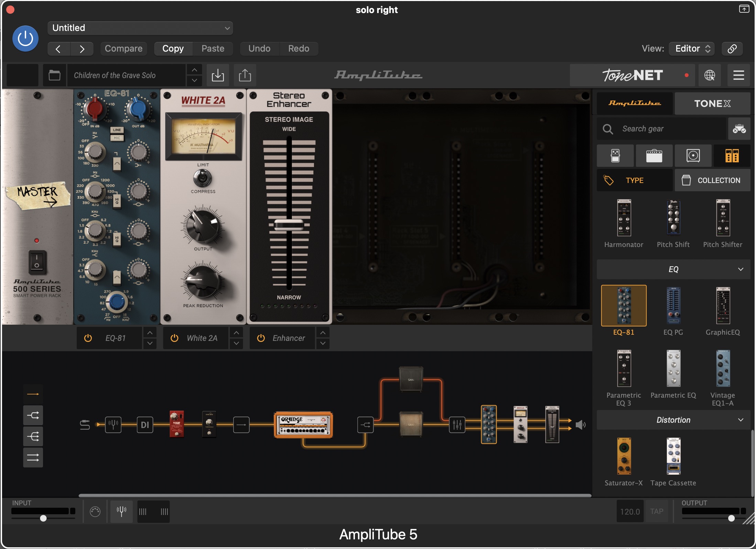
Task: Toggle the White 2A power button
Action: (x=174, y=338)
